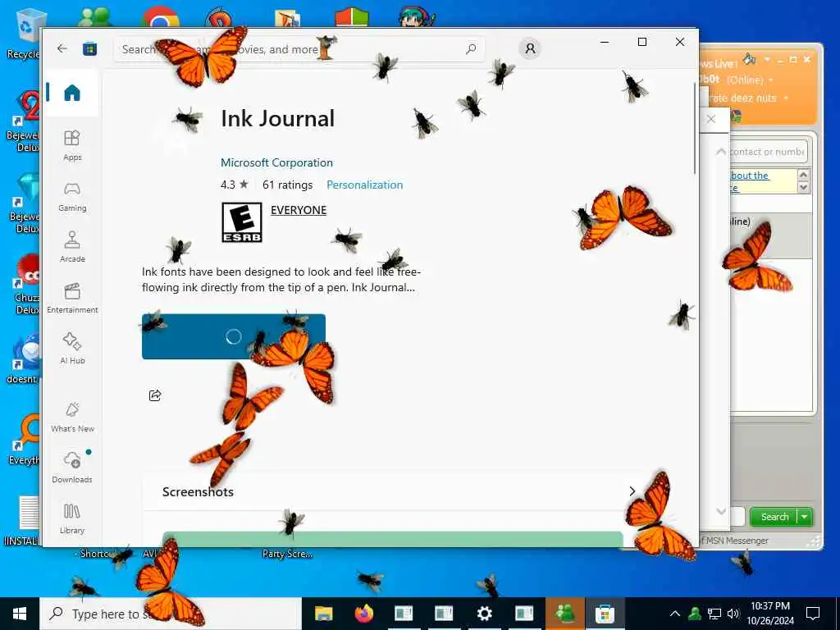Click the Microsoft Store logo icon
Screen dimensions: 840x630
pyautogui.click(x=89, y=48)
